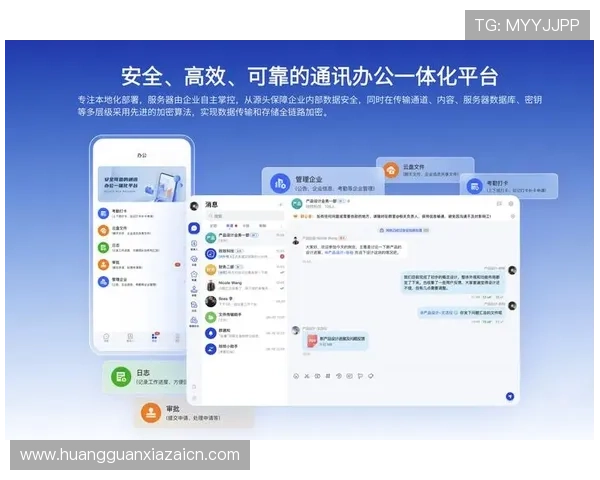Click the plus button next to 消息 title
This screenshot has width=600, height=480.
point(280,205)
